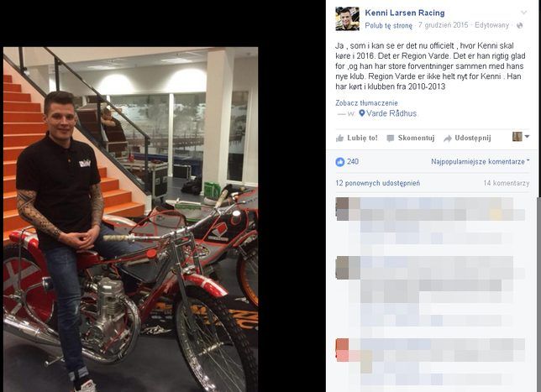Click the Kenni Larsen Racing page name
Image resolution: width=541 pixels, height=392 pixels.
click(405, 13)
